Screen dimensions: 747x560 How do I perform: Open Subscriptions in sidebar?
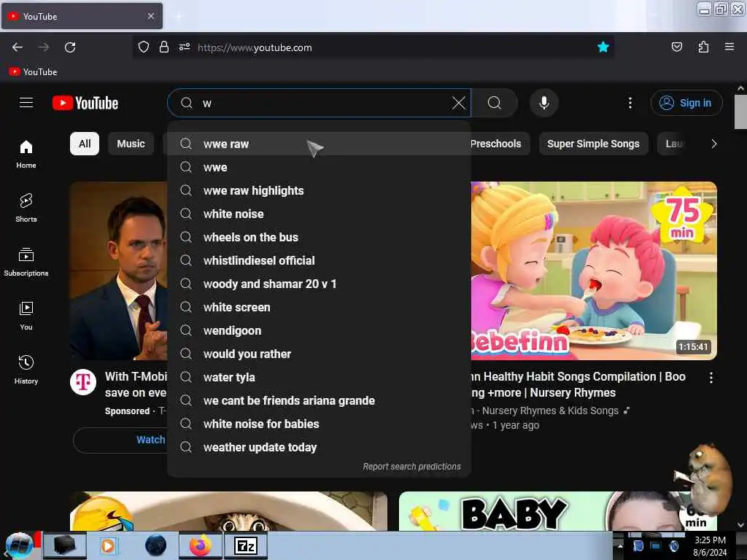[26, 262]
